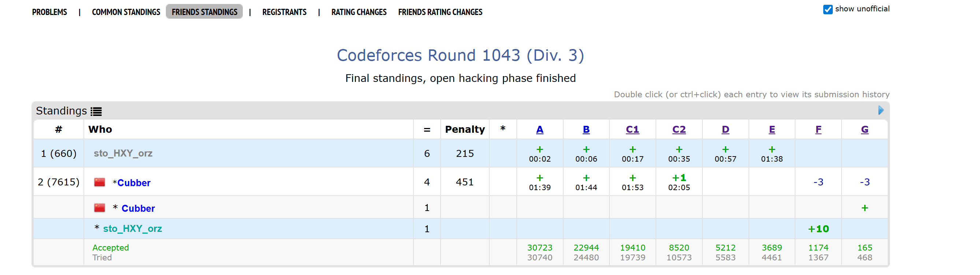Click sto_HXY_orz problem D result 00:57
980x275 pixels.
(x=725, y=154)
